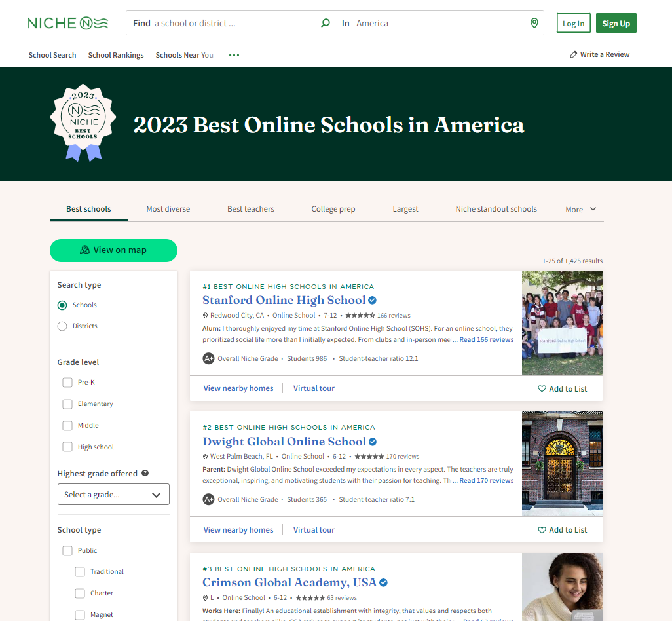
Task: Click View nearby homes for Dwight Global
Action: [x=238, y=530]
